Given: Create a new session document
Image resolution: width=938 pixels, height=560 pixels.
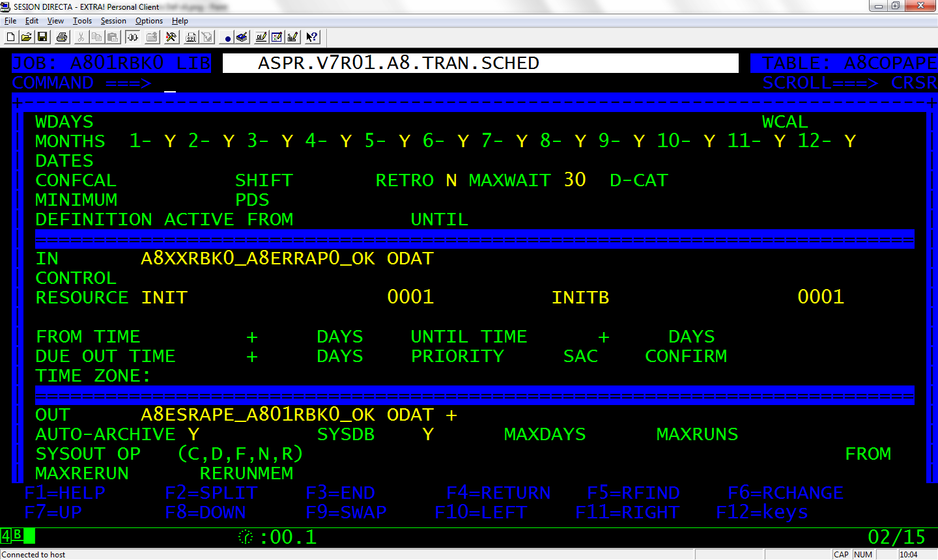Looking at the screenshot, I should click(x=10, y=37).
